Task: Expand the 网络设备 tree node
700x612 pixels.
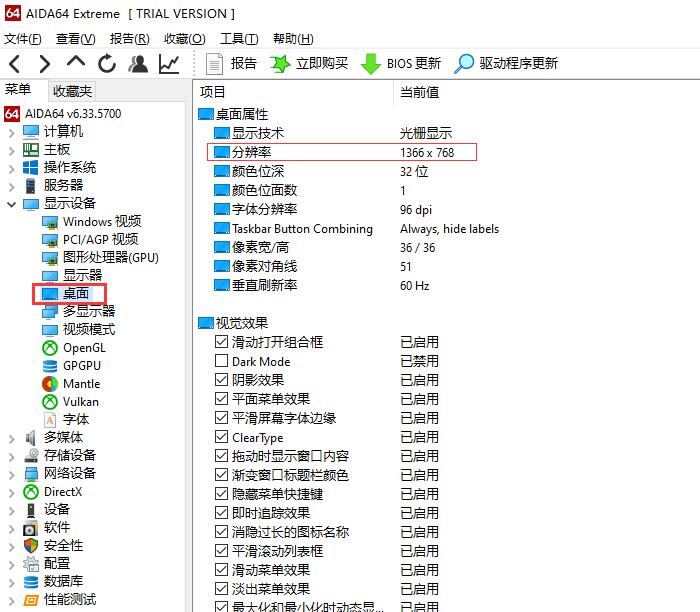Action: [x=12, y=475]
